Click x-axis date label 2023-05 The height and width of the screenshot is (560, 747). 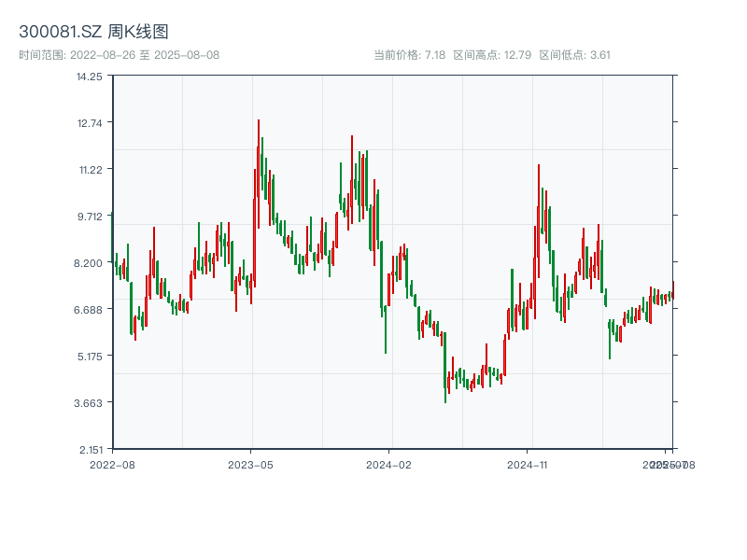coord(250,465)
